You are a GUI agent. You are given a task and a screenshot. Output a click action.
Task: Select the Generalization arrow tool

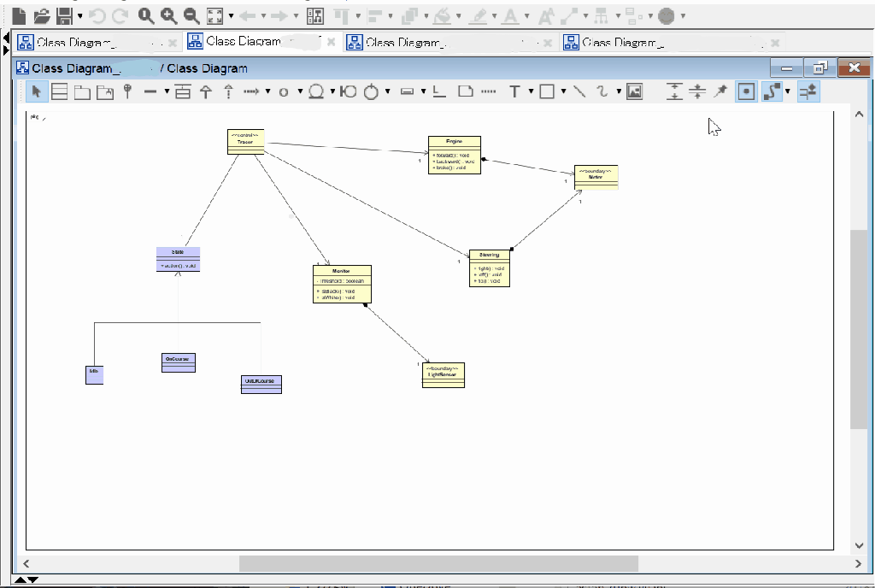point(206,92)
